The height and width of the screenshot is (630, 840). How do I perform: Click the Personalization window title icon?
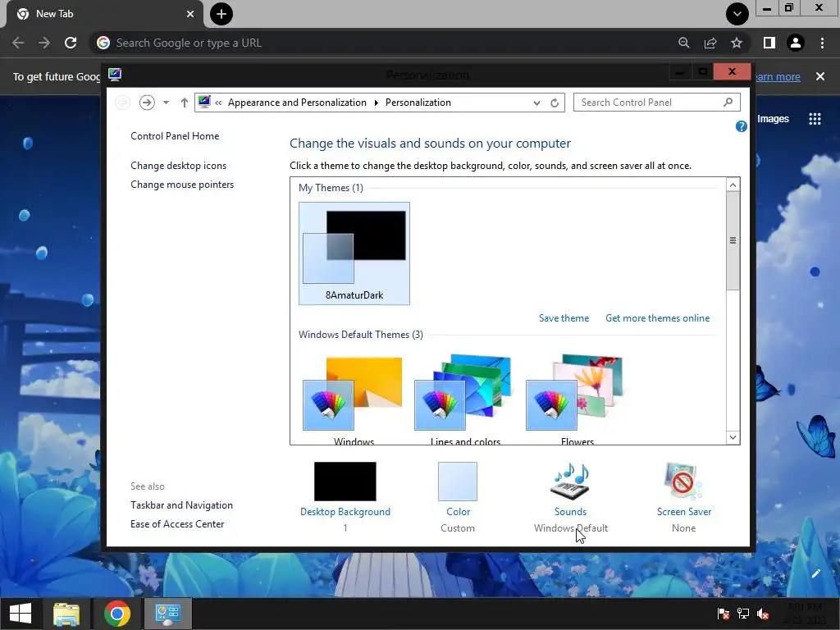tap(115, 75)
